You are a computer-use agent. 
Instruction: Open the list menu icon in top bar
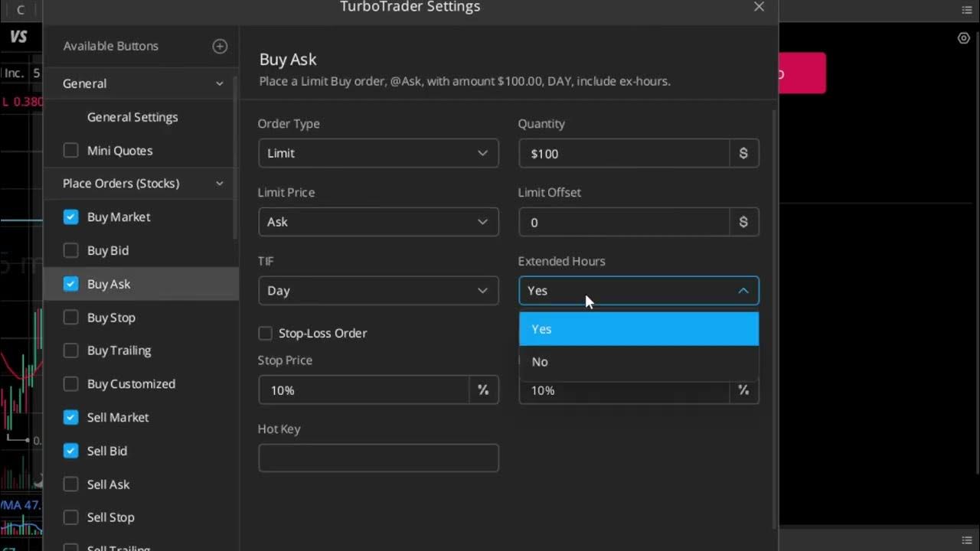pyautogui.click(x=967, y=10)
